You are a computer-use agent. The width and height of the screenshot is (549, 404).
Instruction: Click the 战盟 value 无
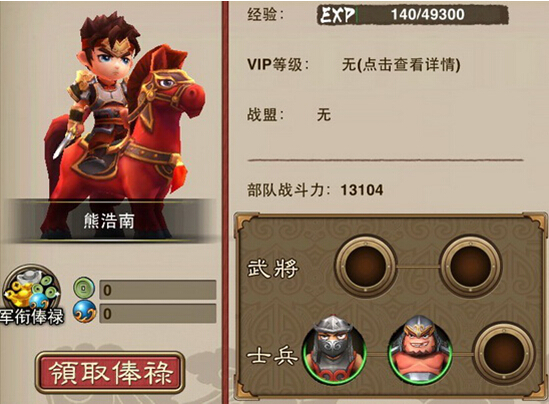324,114
